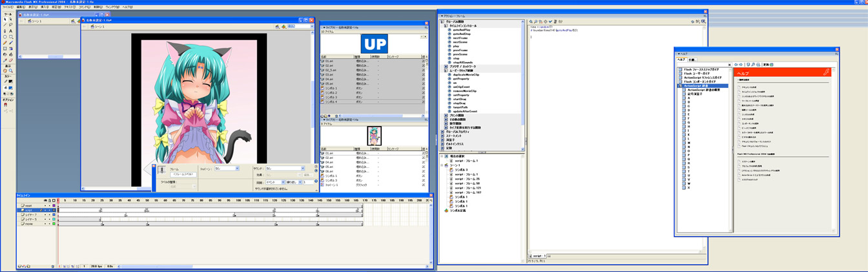868x272 pixels.
Task: Click the Check Syntax icon in Actions panel
Action: pos(550,21)
